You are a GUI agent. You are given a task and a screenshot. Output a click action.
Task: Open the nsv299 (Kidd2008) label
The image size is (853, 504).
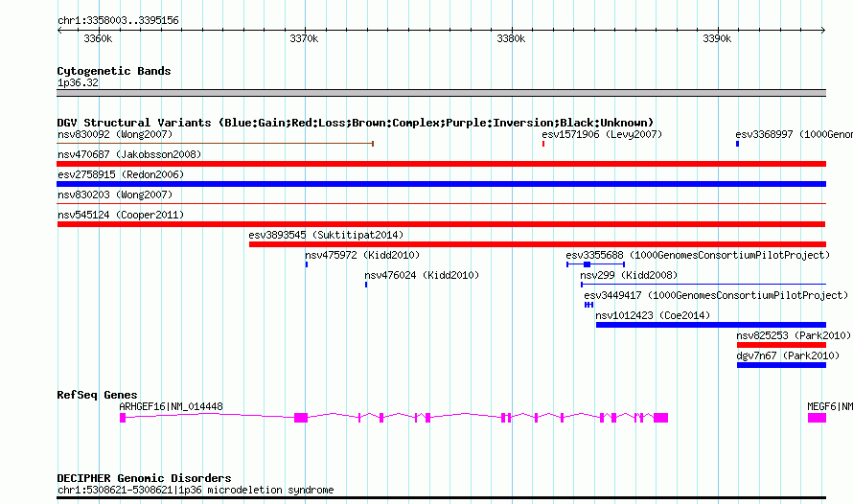click(629, 275)
